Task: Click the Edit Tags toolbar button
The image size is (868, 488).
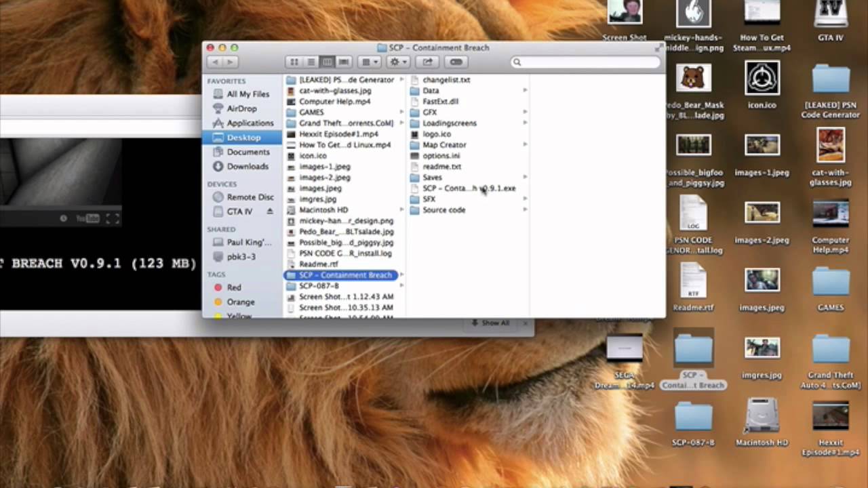Action: coord(456,62)
